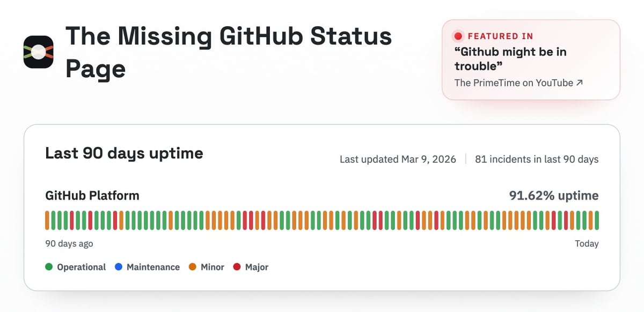Click the external-link arrow after YouTube
Screen dimensions: 644x312
pos(579,83)
